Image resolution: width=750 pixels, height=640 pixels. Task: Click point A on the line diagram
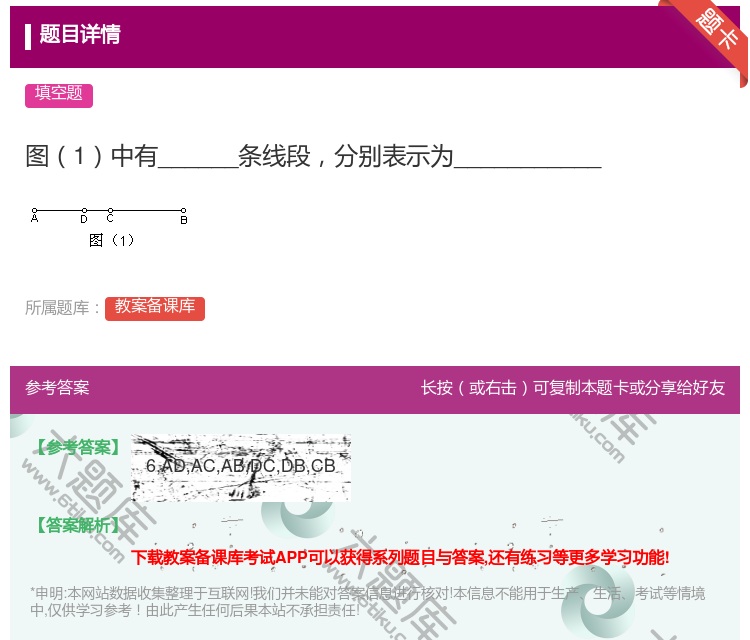pyautogui.click(x=34, y=211)
